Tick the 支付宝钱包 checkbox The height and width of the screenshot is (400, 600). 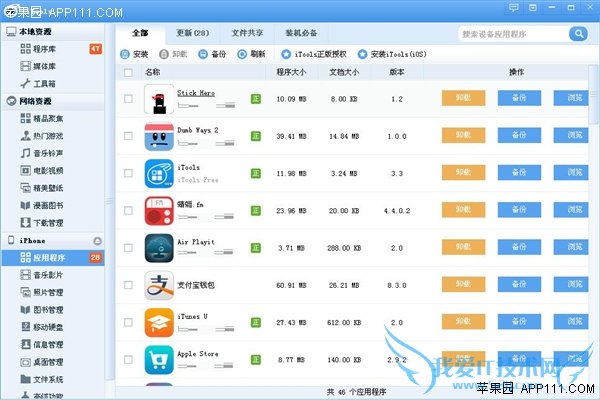(128, 285)
